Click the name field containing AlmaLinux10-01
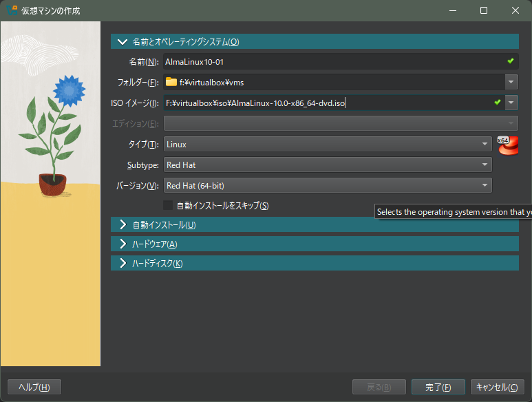 click(x=341, y=61)
